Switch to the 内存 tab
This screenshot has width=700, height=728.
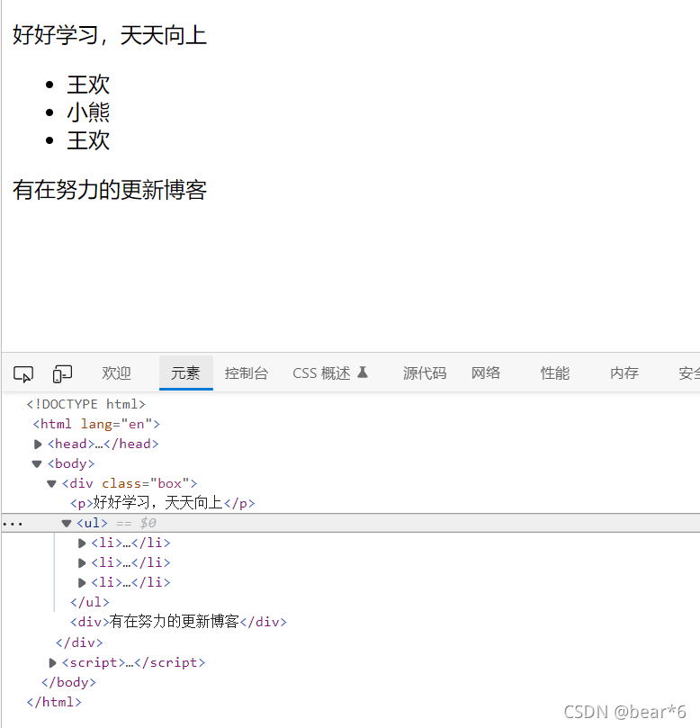(x=624, y=373)
